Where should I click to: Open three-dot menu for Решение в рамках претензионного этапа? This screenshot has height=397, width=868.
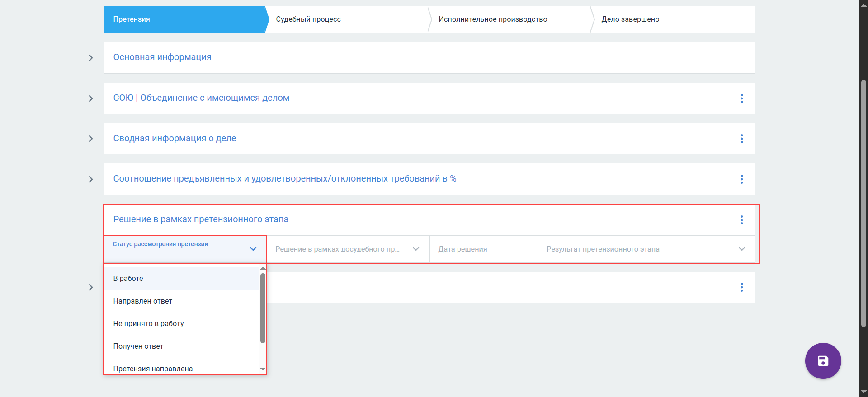pos(742,220)
